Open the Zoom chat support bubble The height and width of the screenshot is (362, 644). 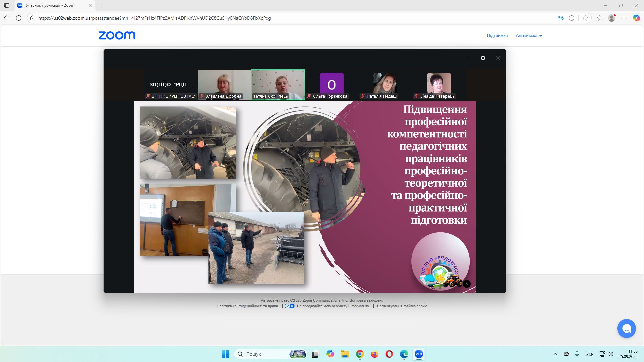[x=626, y=328]
